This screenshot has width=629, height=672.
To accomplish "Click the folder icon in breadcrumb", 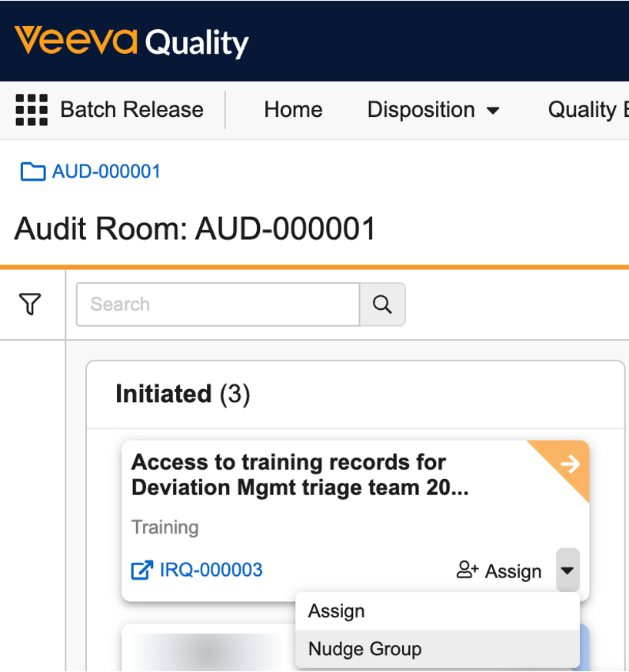I will pyautogui.click(x=32, y=171).
